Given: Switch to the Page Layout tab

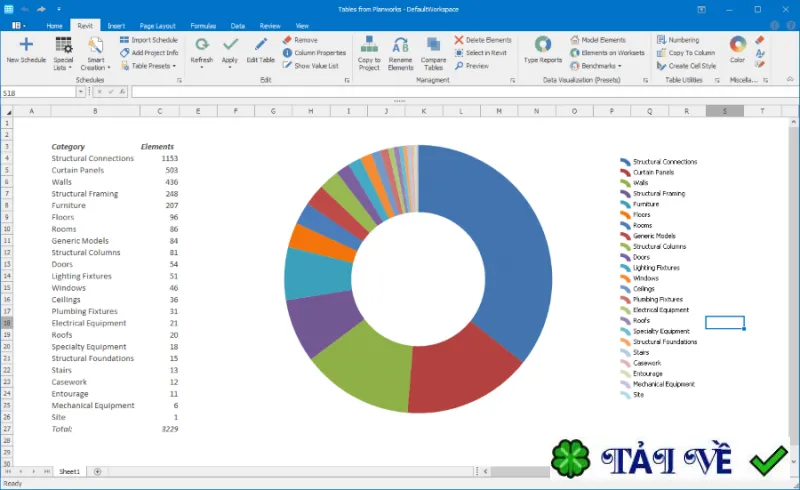Looking at the screenshot, I should click(157, 26).
